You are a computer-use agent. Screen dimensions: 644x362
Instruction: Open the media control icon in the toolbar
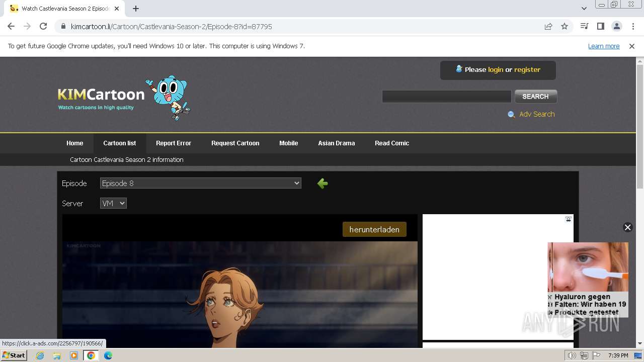(x=584, y=26)
